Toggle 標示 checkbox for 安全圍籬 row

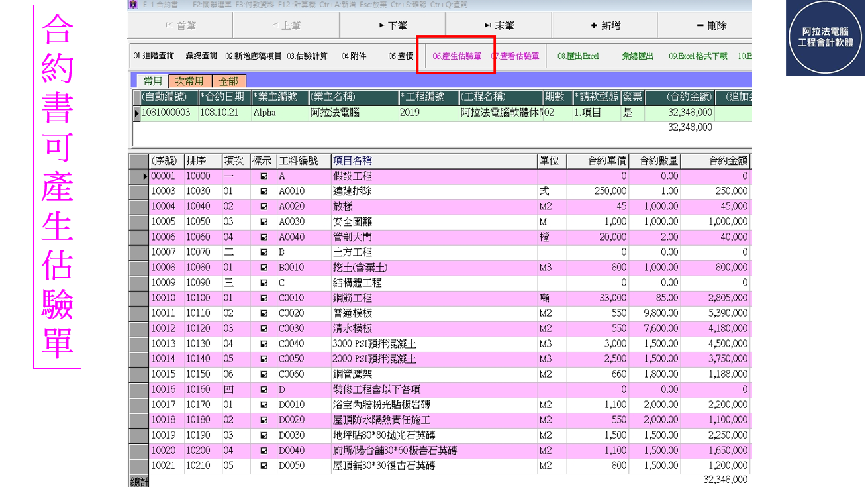pyautogui.click(x=264, y=223)
